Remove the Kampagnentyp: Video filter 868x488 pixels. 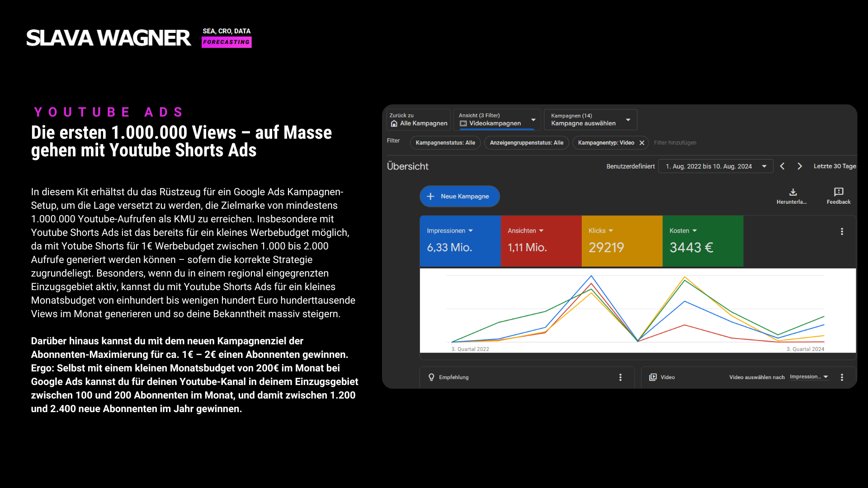642,143
